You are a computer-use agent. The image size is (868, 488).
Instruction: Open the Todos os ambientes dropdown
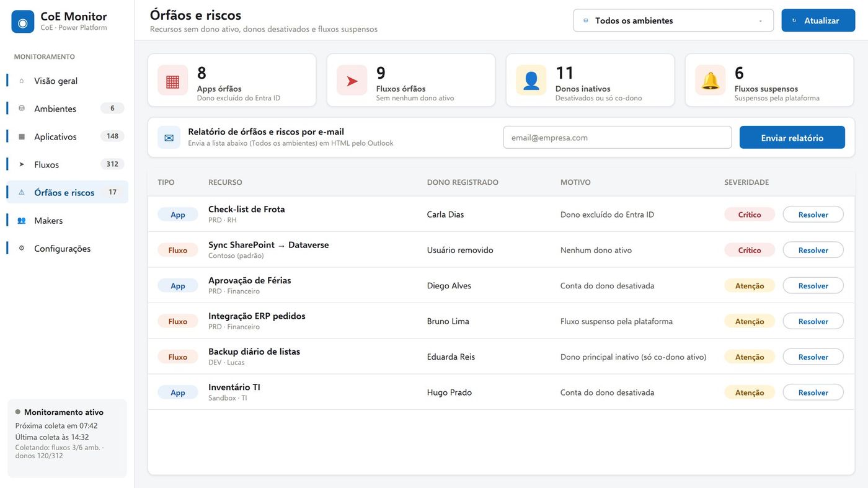pos(673,20)
